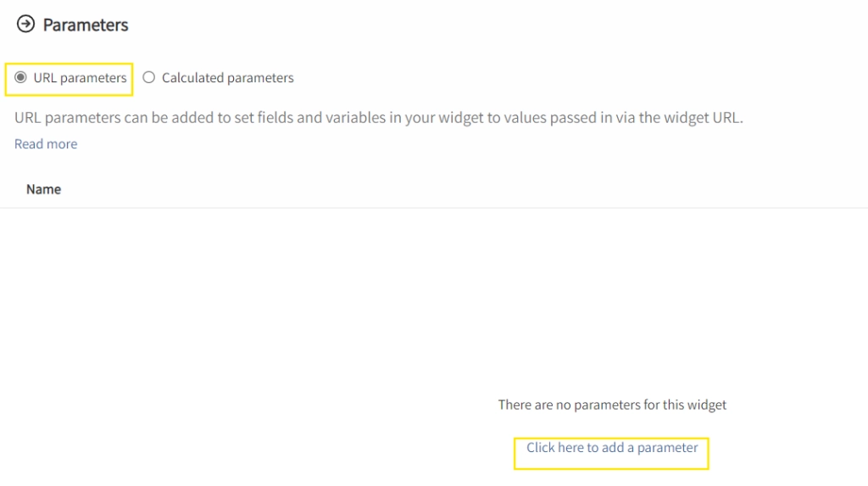Click the word 'more' in Read more
This screenshot has width=868, height=486.
tap(63, 144)
